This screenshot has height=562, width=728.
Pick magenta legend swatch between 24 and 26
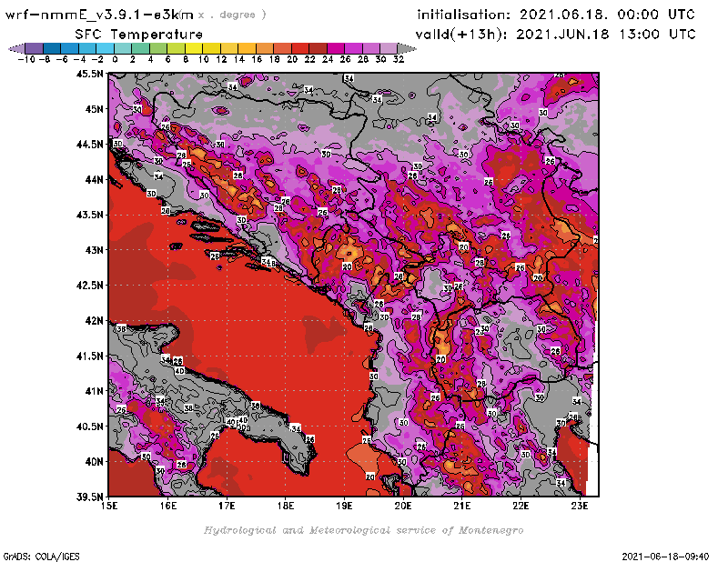click(x=336, y=48)
